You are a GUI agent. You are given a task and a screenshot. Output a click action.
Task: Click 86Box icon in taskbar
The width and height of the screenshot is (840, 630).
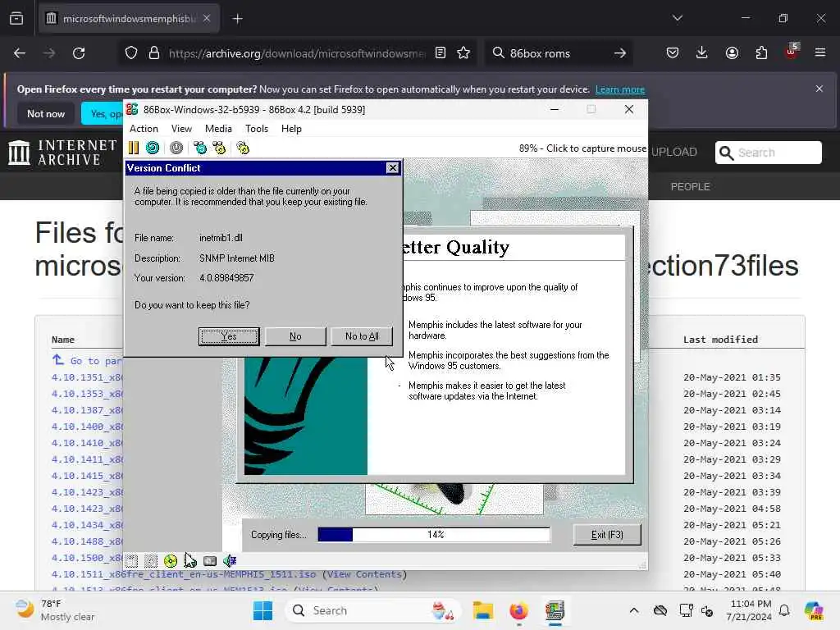tap(555, 610)
